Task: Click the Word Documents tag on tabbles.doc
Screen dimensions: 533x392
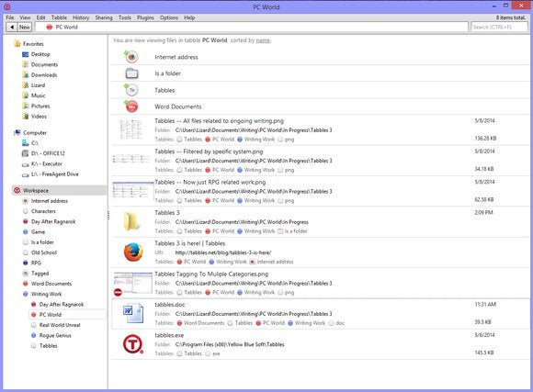Action: (x=200, y=323)
